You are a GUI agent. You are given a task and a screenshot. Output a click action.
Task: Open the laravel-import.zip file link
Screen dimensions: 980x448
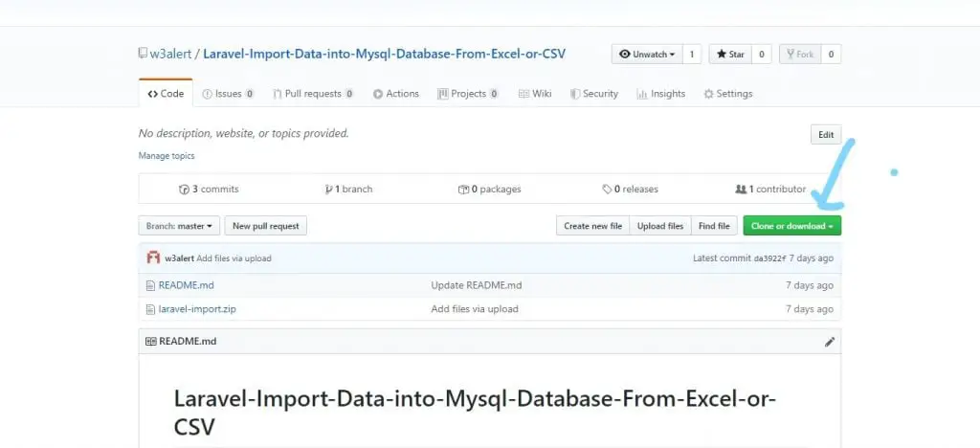coord(197,309)
